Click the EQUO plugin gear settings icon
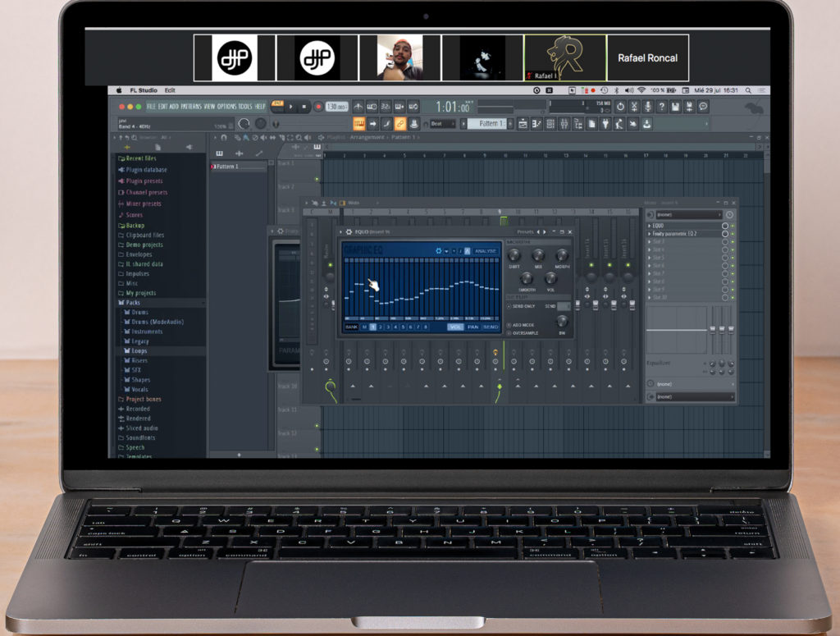The image size is (840, 636). pos(348,231)
